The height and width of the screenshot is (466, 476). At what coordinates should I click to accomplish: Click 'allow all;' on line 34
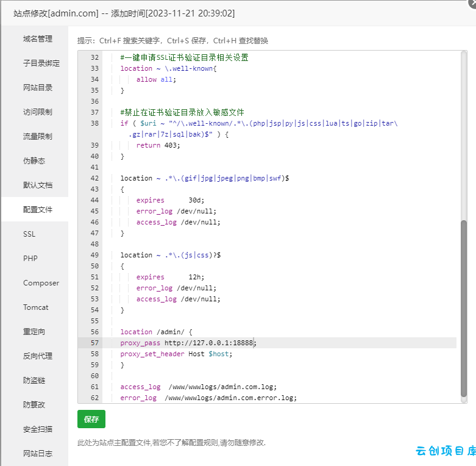(x=156, y=79)
